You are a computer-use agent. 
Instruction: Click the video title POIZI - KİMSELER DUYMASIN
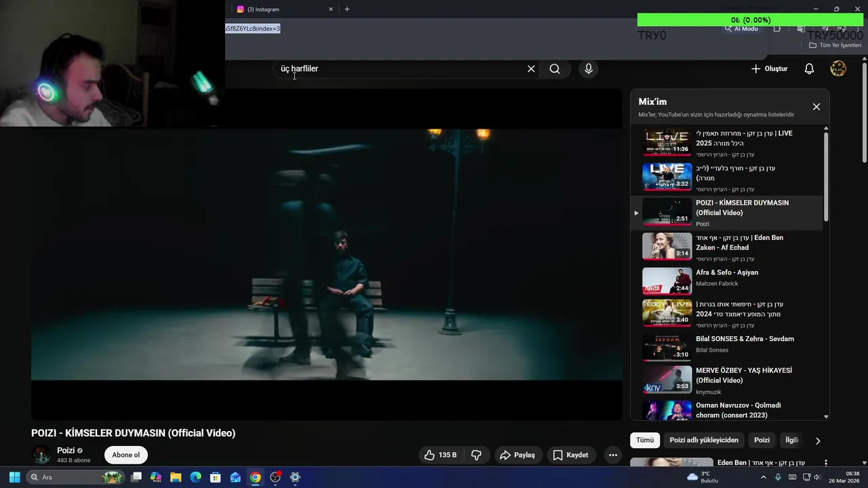pos(134,433)
